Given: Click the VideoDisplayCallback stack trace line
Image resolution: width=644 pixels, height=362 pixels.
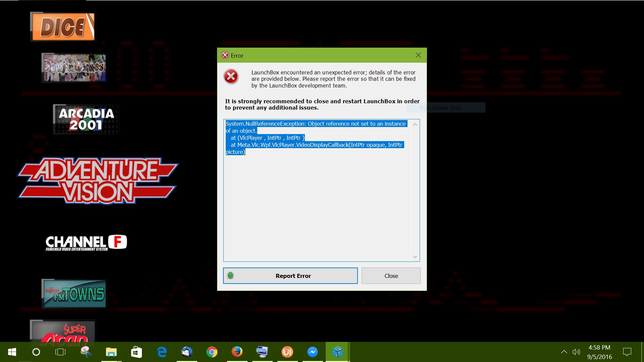Looking at the screenshot, I should coord(316,145).
